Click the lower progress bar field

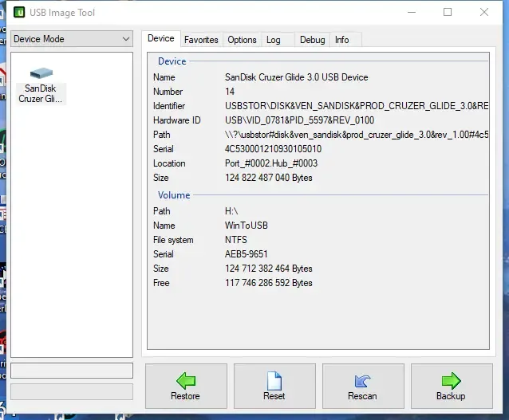[x=72, y=392]
